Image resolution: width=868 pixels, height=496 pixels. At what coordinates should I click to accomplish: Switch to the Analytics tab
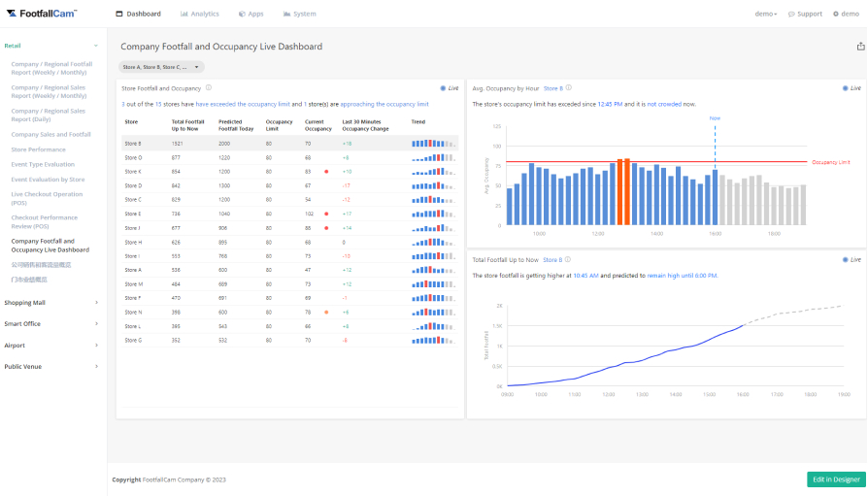[200, 14]
